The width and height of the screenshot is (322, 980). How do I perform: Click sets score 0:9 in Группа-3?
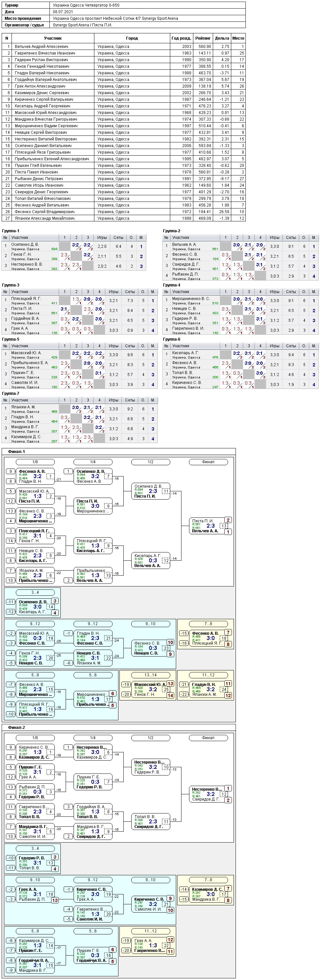(130, 330)
